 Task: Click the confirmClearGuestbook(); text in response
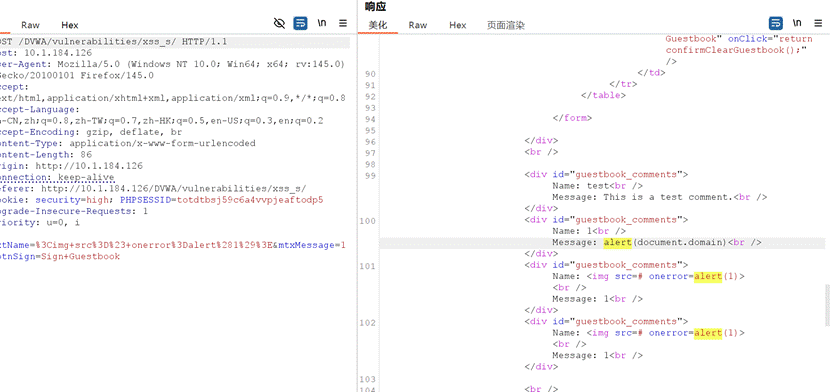736,50
